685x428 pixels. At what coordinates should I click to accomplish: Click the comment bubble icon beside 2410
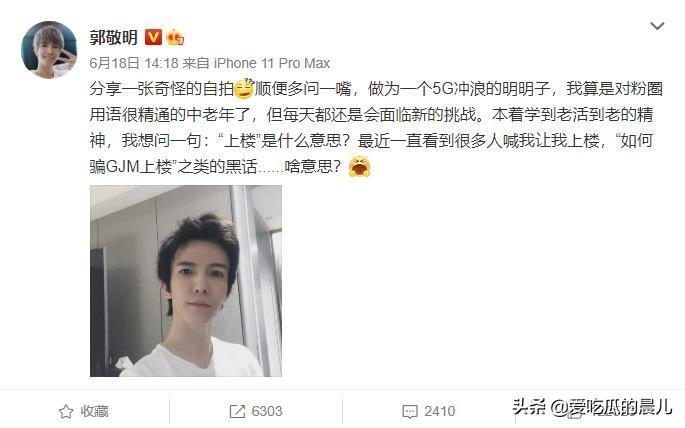click(x=410, y=411)
